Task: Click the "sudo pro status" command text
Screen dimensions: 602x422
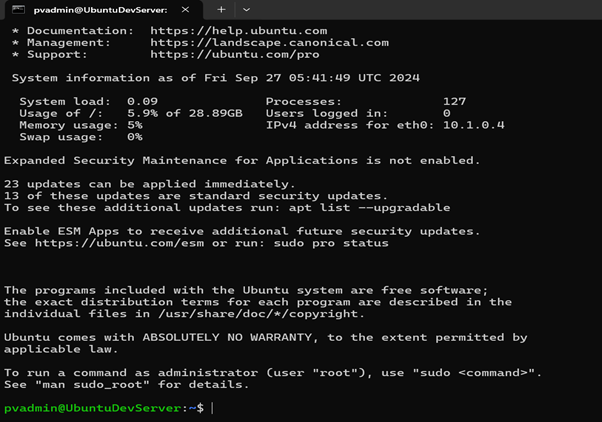Action: click(331, 243)
